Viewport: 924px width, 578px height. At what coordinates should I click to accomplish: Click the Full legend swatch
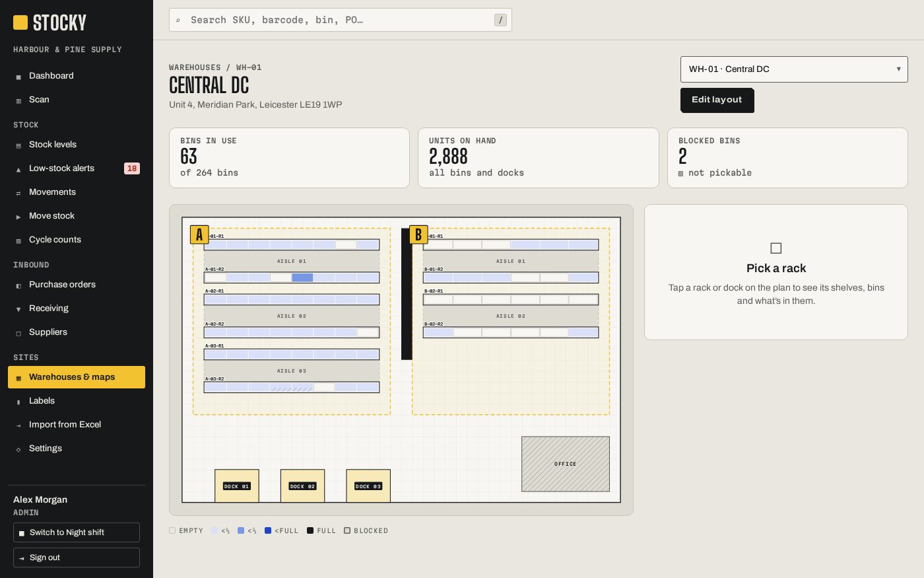click(310, 530)
